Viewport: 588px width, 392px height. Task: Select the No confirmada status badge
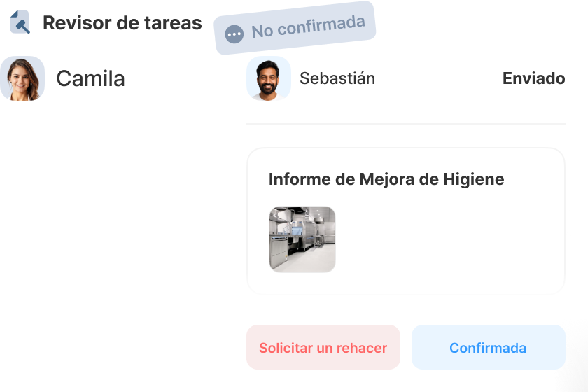295,28
